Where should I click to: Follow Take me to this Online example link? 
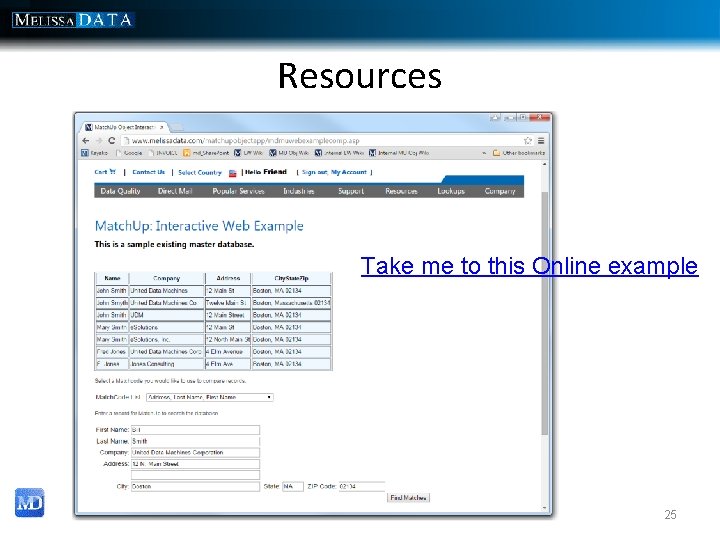click(x=529, y=266)
